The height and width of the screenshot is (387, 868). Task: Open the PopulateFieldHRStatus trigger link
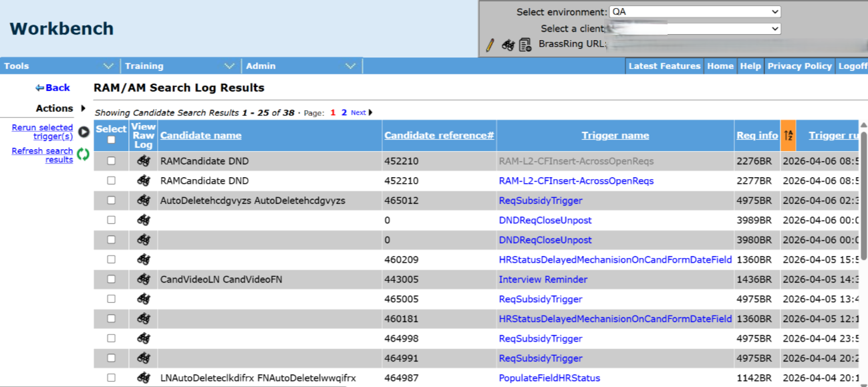coord(549,378)
